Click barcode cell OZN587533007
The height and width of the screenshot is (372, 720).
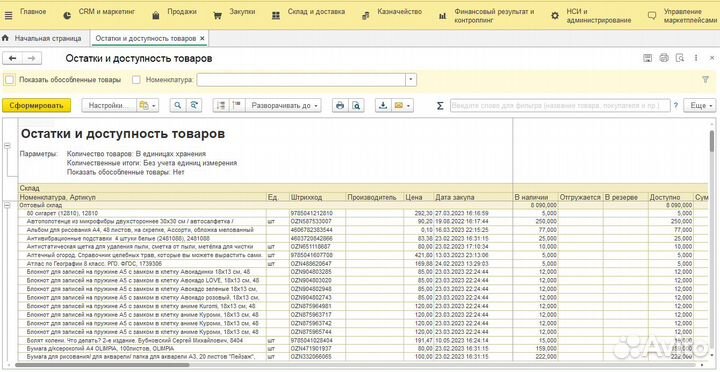pos(317,222)
